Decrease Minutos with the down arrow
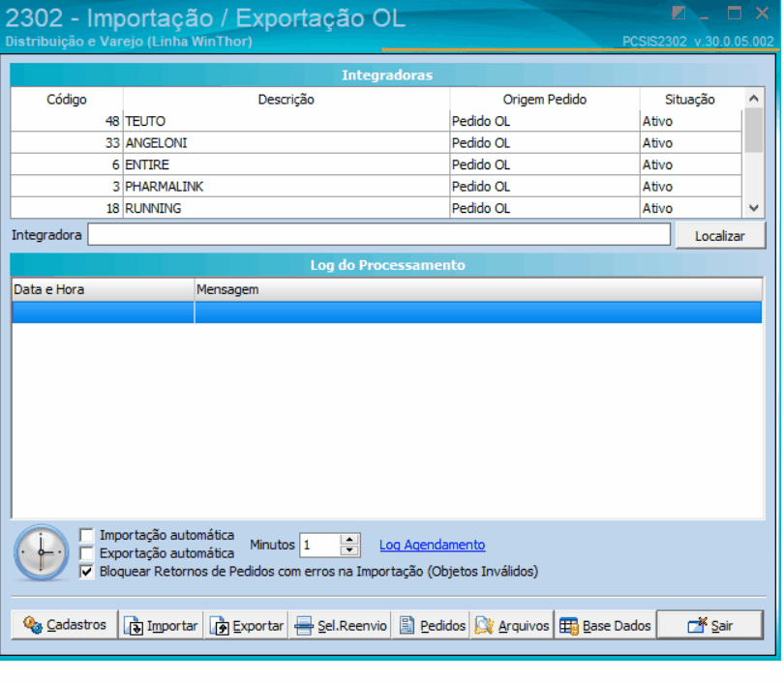This screenshot has height=683, width=784. 349,550
